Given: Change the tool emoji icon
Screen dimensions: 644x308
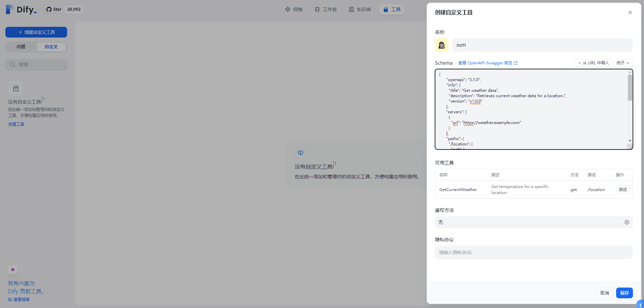Looking at the screenshot, I should 442,45.
